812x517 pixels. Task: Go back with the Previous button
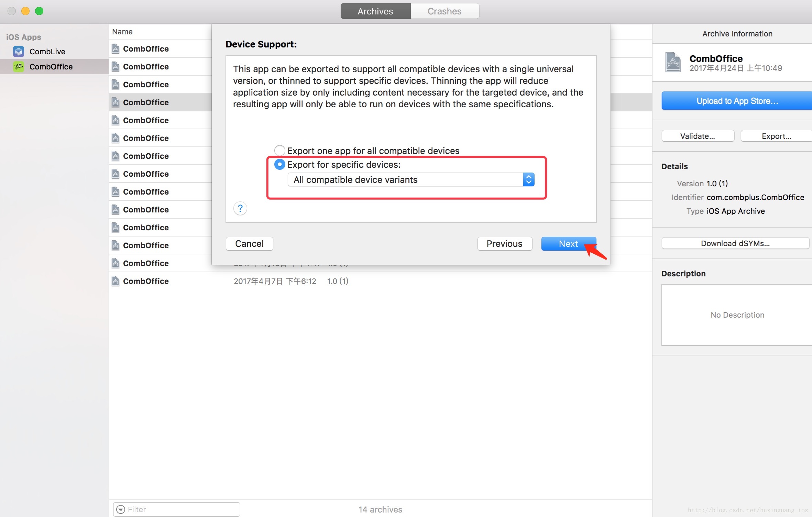click(x=505, y=244)
